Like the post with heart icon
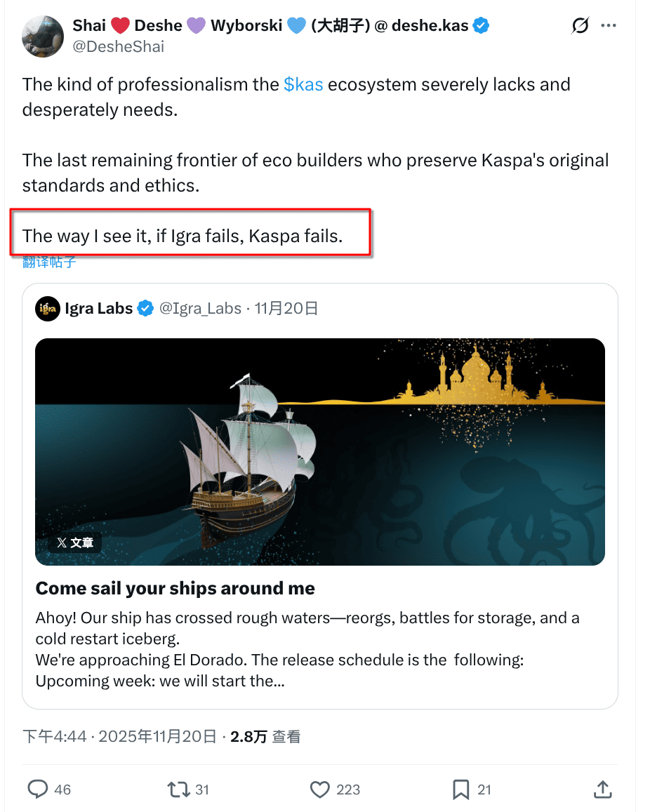The height and width of the screenshot is (812, 650). pyautogui.click(x=320, y=790)
